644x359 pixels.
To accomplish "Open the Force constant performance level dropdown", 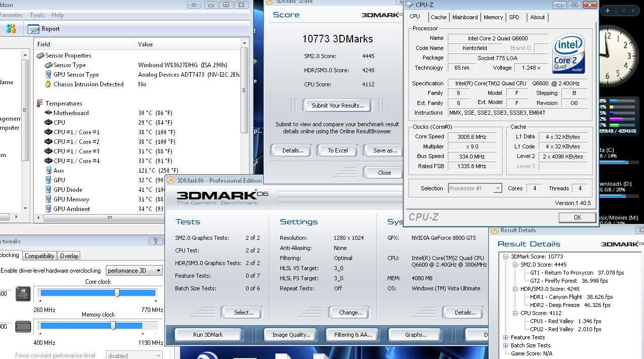I will tap(134, 355).
